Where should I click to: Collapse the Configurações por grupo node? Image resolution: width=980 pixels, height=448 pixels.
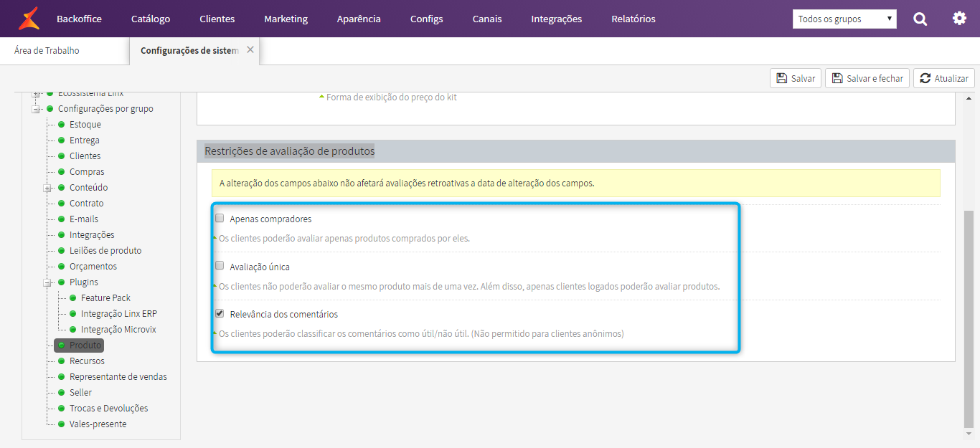(x=36, y=109)
